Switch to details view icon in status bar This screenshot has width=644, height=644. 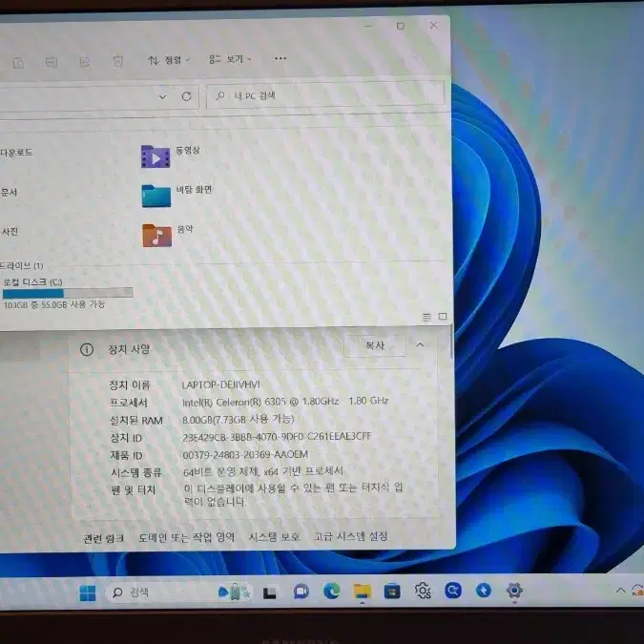pyautogui.click(x=427, y=317)
